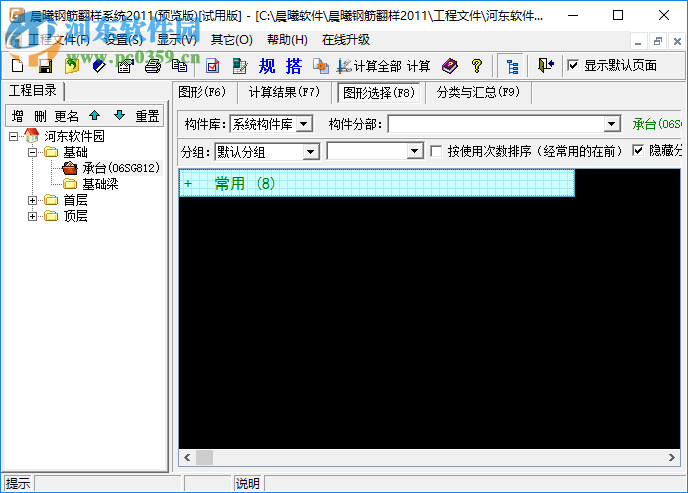The image size is (688, 493).
Task: Minimize the inner document window
Action: [638, 41]
